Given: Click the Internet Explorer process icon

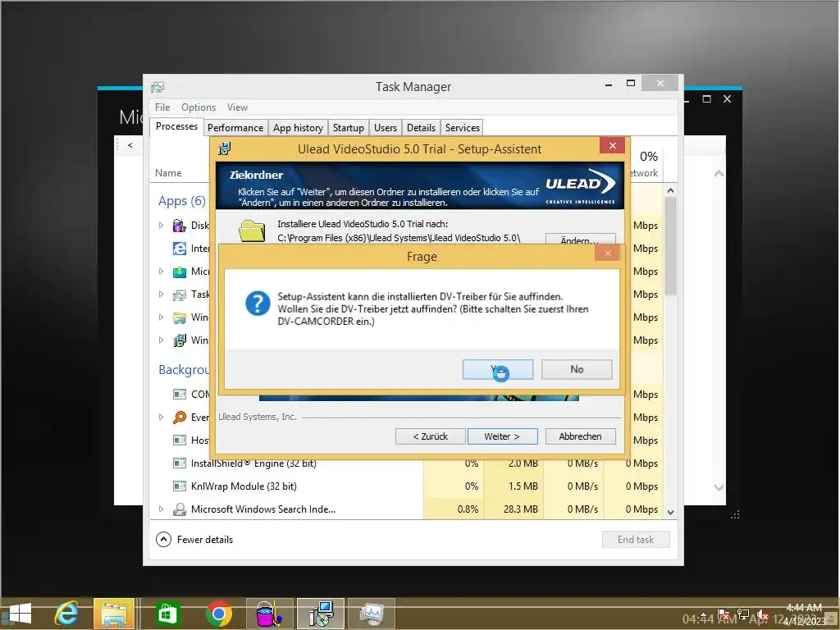Looking at the screenshot, I should click(180, 249).
